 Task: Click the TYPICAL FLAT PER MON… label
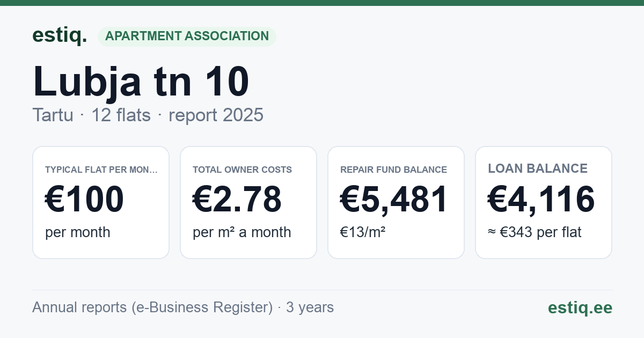(x=101, y=170)
